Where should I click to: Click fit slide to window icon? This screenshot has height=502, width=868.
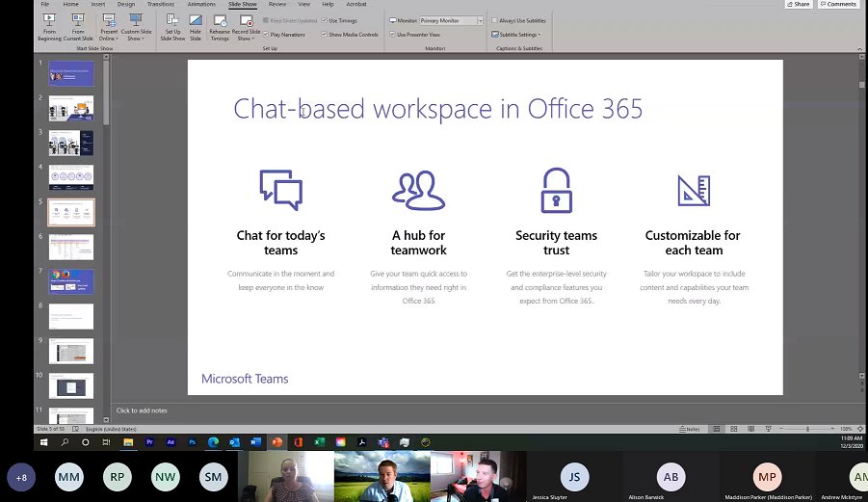pos(859,429)
